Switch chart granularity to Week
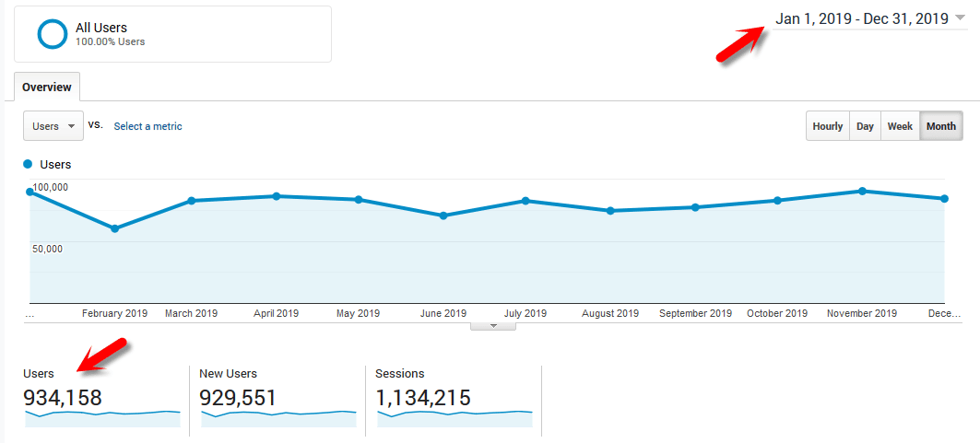The width and height of the screenshot is (980, 443). [900, 126]
